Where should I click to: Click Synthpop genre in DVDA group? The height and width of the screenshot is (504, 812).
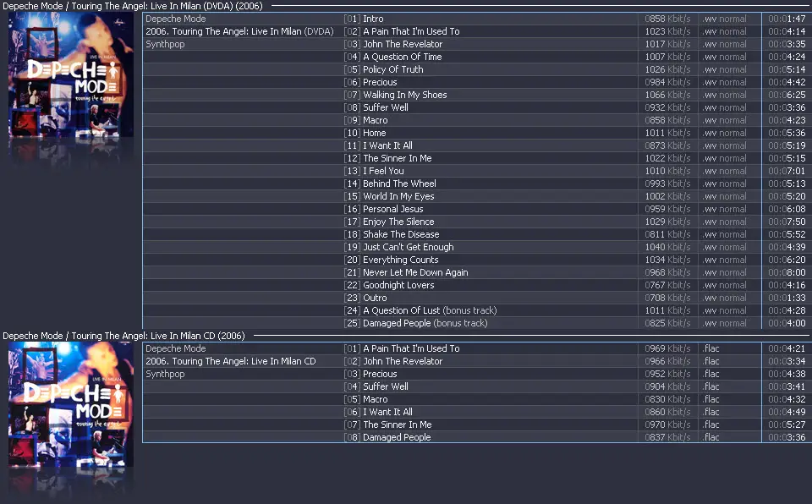click(165, 45)
